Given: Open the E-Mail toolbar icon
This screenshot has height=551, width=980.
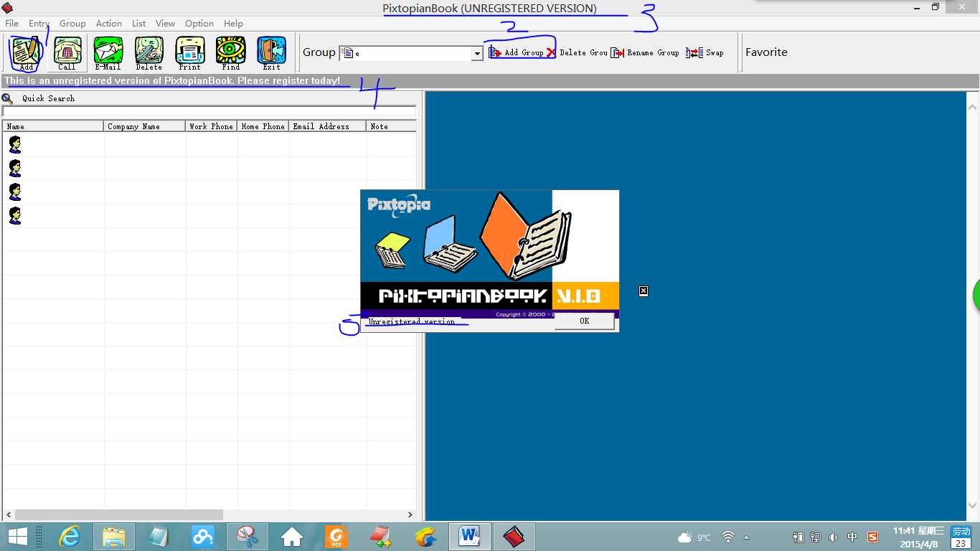Looking at the screenshot, I should [x=108, y=53].
